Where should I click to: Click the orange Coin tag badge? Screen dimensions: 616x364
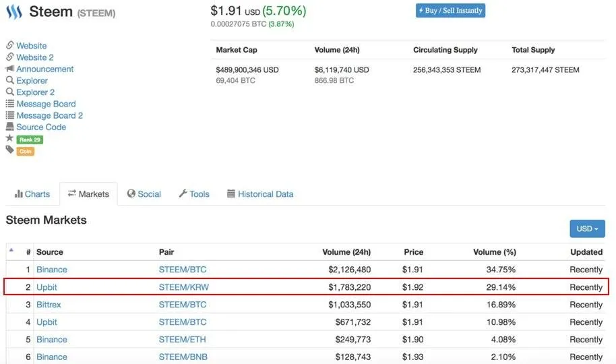point(25,152)
